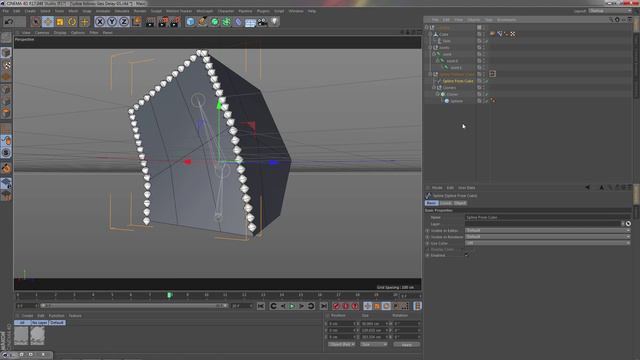Toggle the Y axis lock
Image resolution: width=640 pixels, height=360 pixels.
(x=112, y=22)
